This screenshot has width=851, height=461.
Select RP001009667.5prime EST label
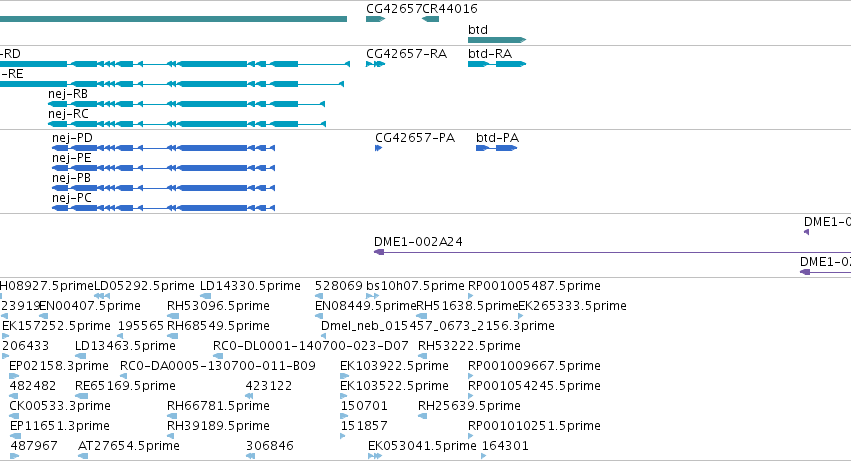pyautogui.click(x=534, y=366)
